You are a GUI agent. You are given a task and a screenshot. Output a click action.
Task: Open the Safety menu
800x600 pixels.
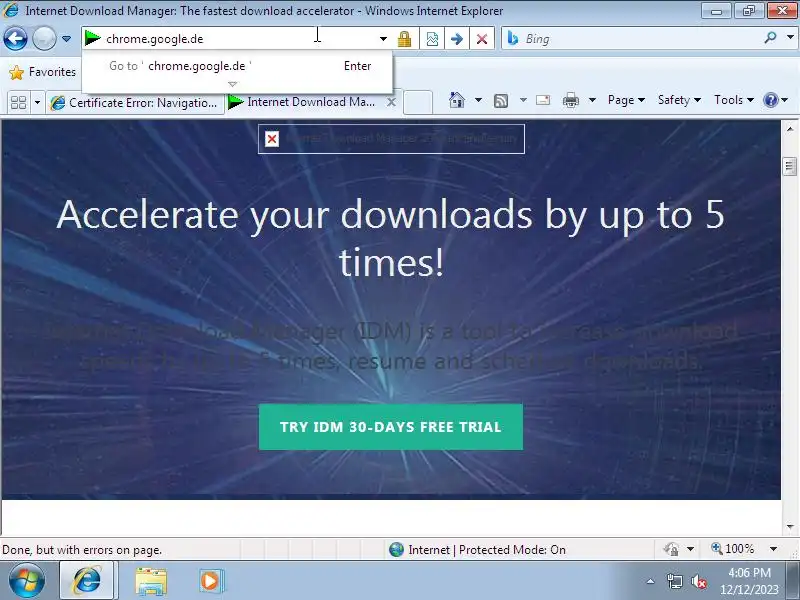click(679, 100)
